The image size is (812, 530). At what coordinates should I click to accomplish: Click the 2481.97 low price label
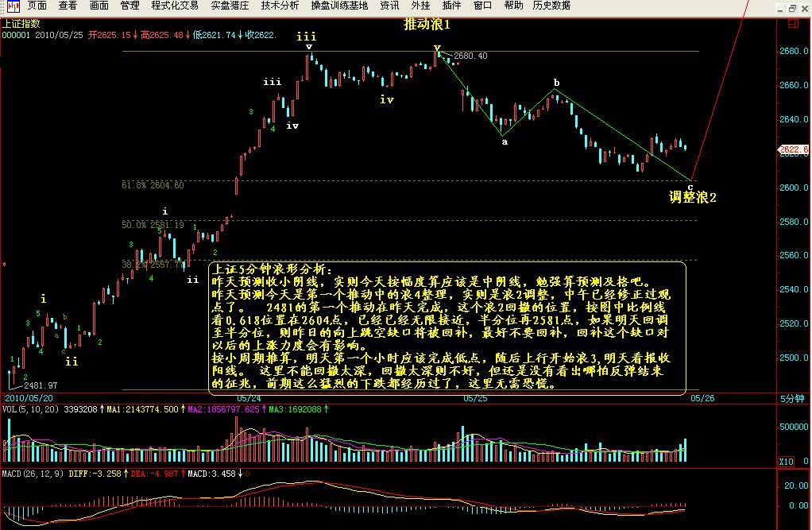pos(41,385)
